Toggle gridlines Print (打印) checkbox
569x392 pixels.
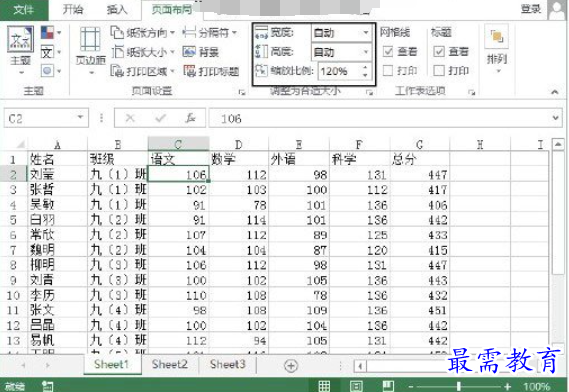click(x=388, y=70)
